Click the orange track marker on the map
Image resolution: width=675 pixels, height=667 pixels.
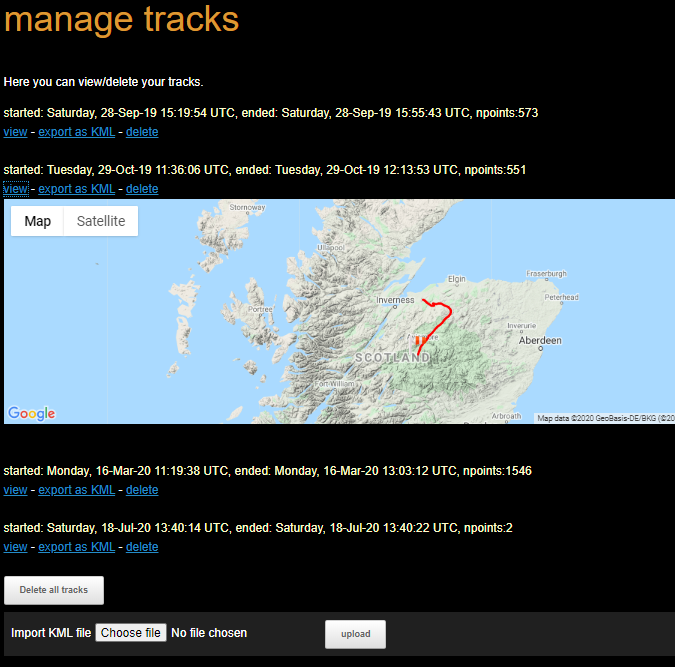417,342
